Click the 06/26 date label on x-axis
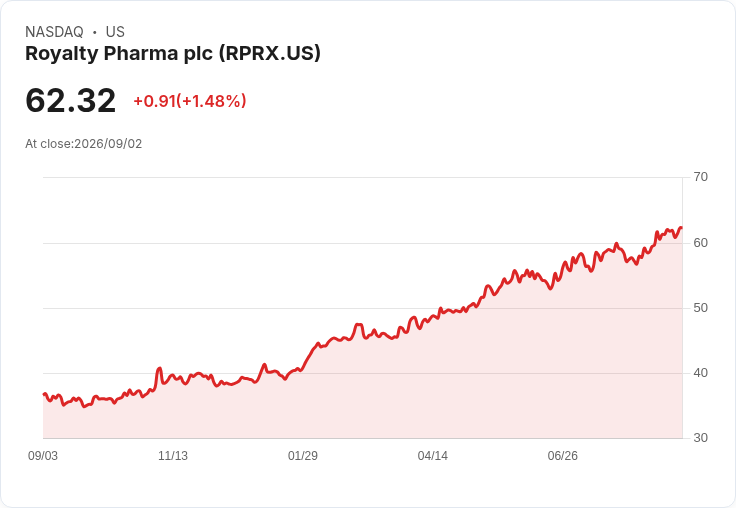 pos(562,456)
